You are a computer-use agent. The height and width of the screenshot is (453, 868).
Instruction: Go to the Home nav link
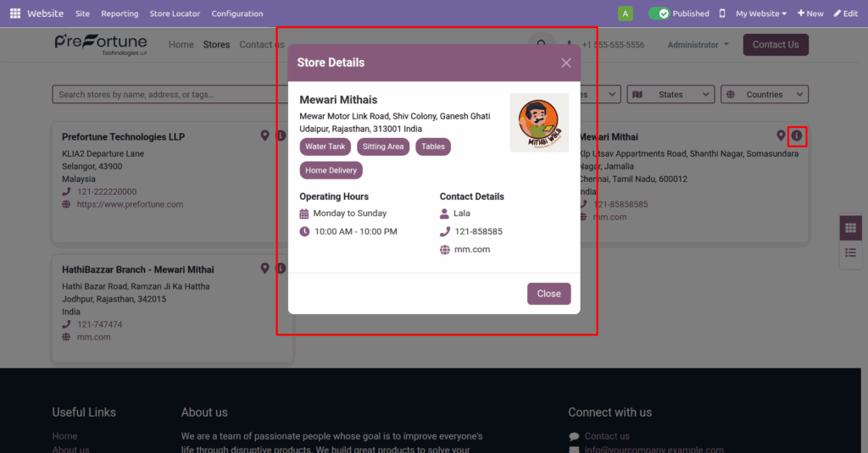pos(181,45)
